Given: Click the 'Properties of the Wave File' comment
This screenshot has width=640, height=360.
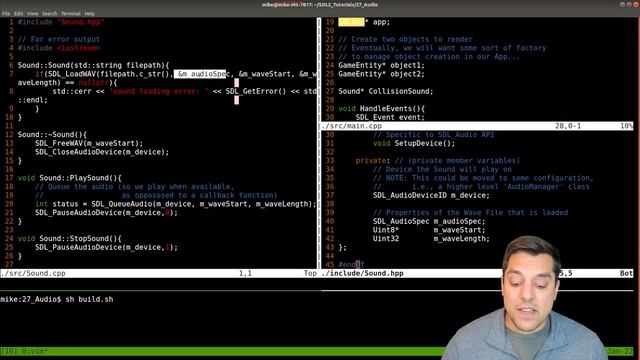Looking at the screenshot, I should (470, 213).
